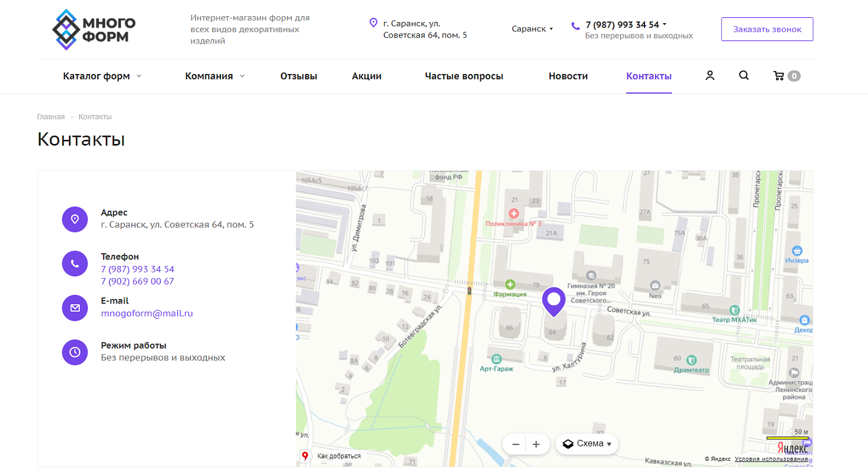Zoom in using the map plus button
The height and width of the screenshot is (473, 868).
536,444
